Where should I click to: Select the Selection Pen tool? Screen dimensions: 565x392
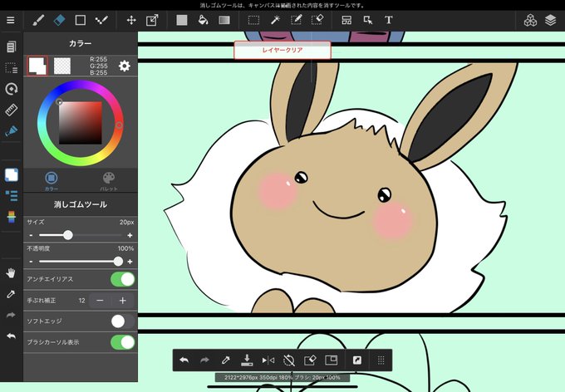pos(296,20)
